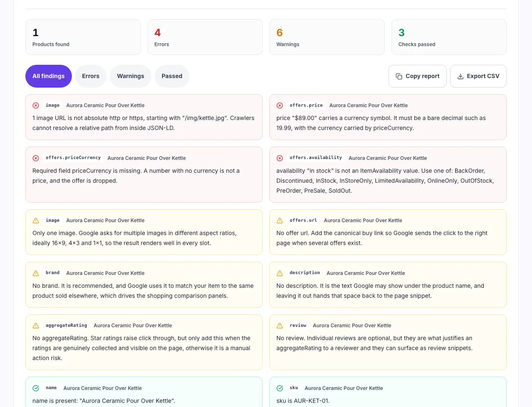Click the offers.availability field tag
The height and width of the screenshot is (407, 532).
coord(316,158)
